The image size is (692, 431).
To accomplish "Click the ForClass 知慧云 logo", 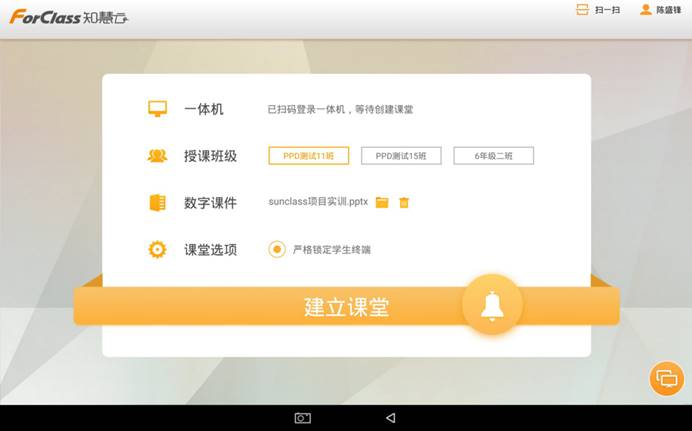I will [68, 17].
